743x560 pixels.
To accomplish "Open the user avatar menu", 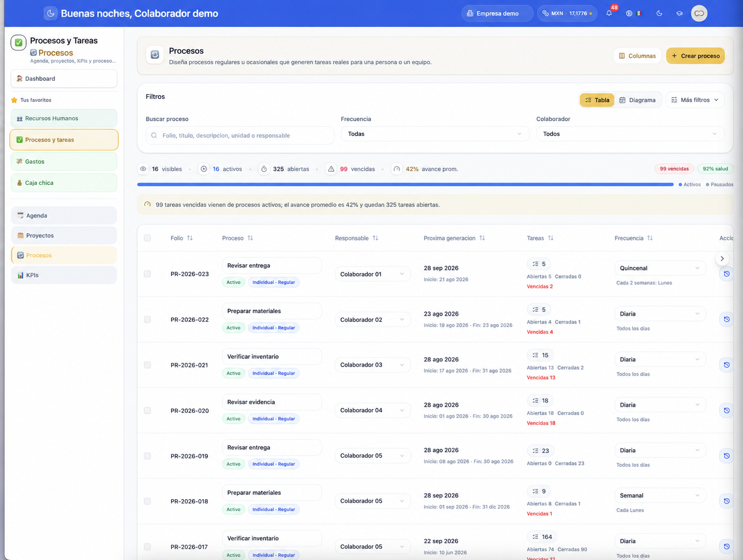I will pos(699,13).
